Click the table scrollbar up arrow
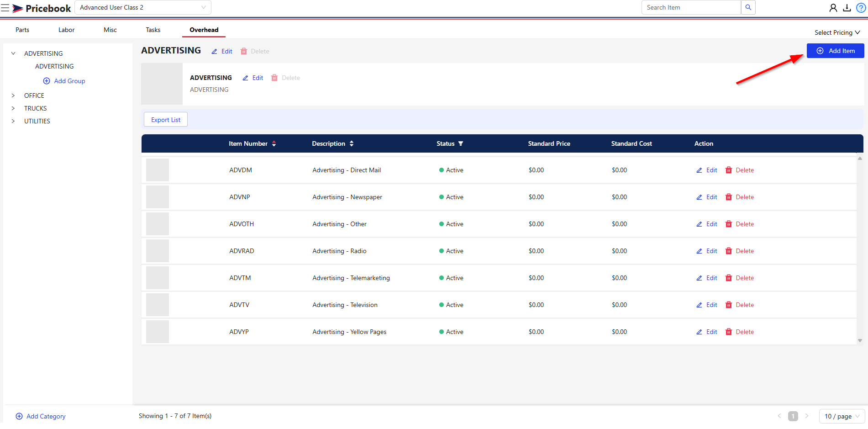 [860, 159]
